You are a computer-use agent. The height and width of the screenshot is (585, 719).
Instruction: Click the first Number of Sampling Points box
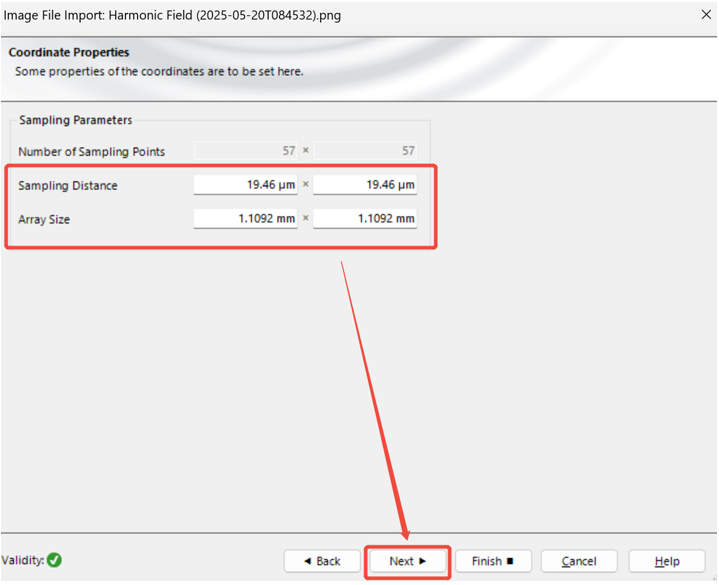point(245,151)
